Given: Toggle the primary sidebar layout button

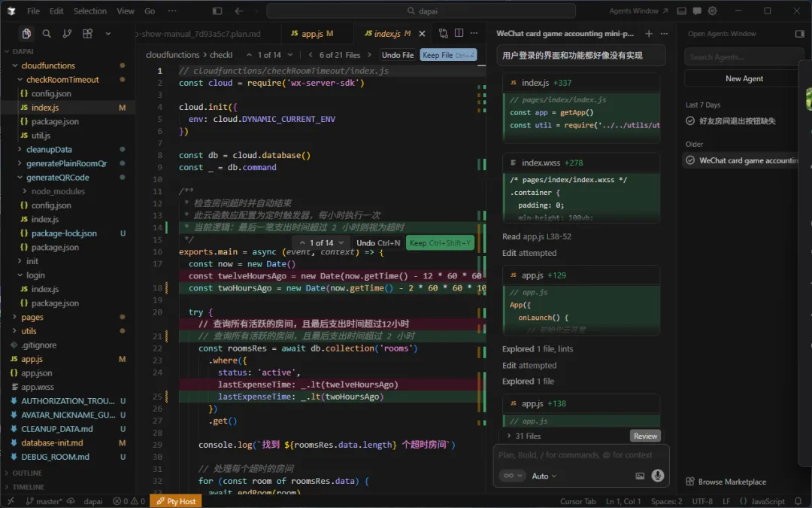Looking at the screenshot, I should [x=217, y=11].
